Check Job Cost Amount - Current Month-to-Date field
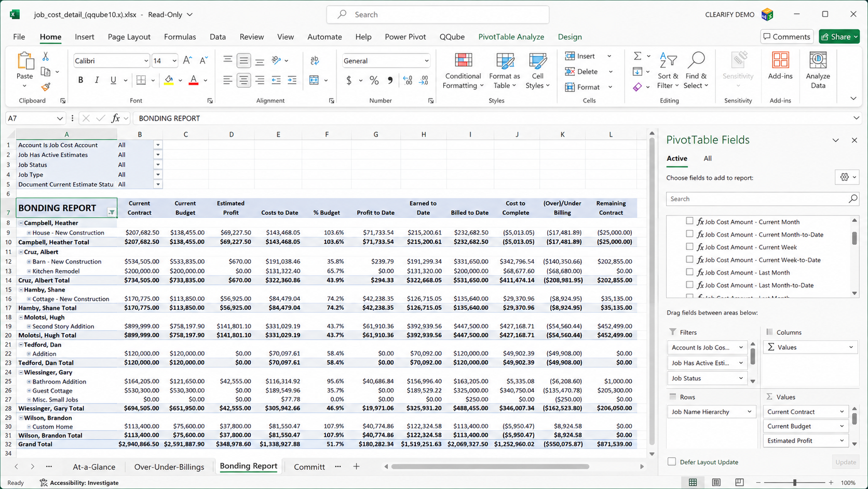Image resolution: width=868 pixels, height=489 pixels. [x=689, y=234]
